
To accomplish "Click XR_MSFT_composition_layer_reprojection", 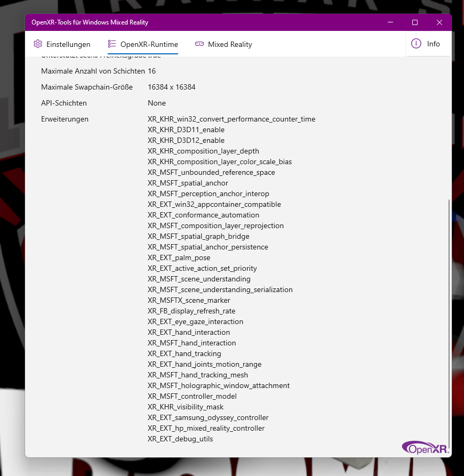I will [x=215, y=226].
